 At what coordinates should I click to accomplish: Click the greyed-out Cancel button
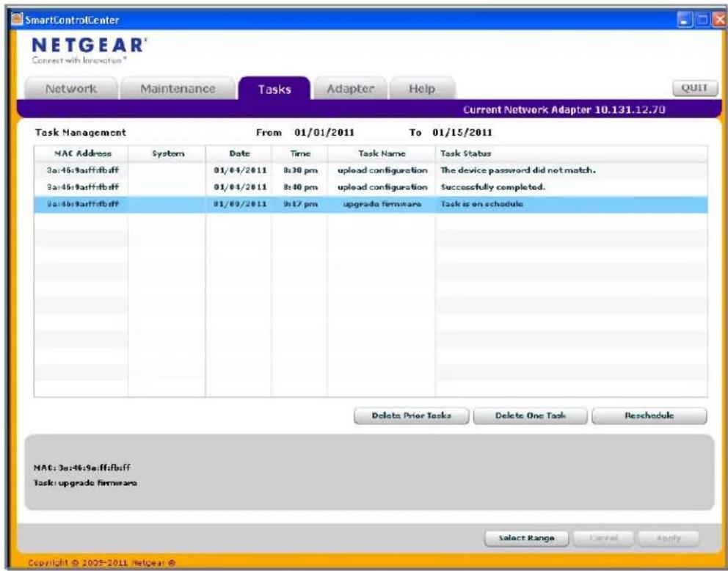[x=603, y=538]
